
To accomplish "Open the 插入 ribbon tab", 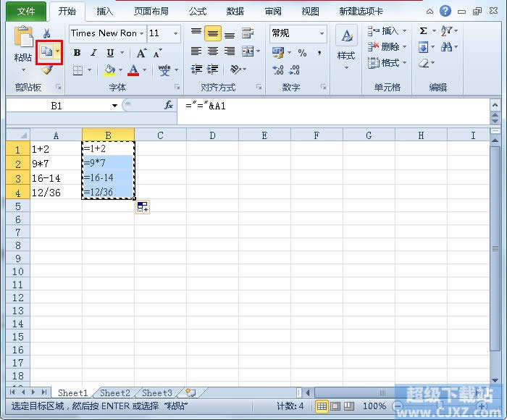I will tap(105, 11).
